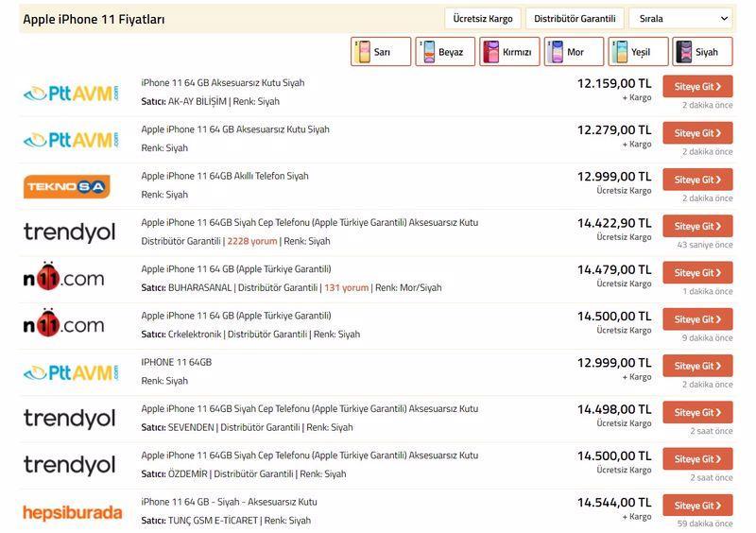Toggle the Ücretsiz Kargo filter
Screen dimensions: 756x533
click(x=483, y=19)
